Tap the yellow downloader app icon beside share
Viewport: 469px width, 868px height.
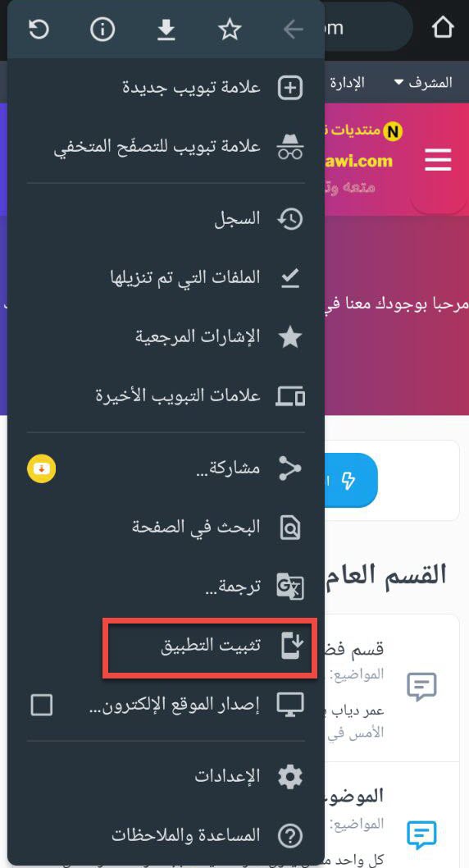pyautogui.click(x=42, y=468)
